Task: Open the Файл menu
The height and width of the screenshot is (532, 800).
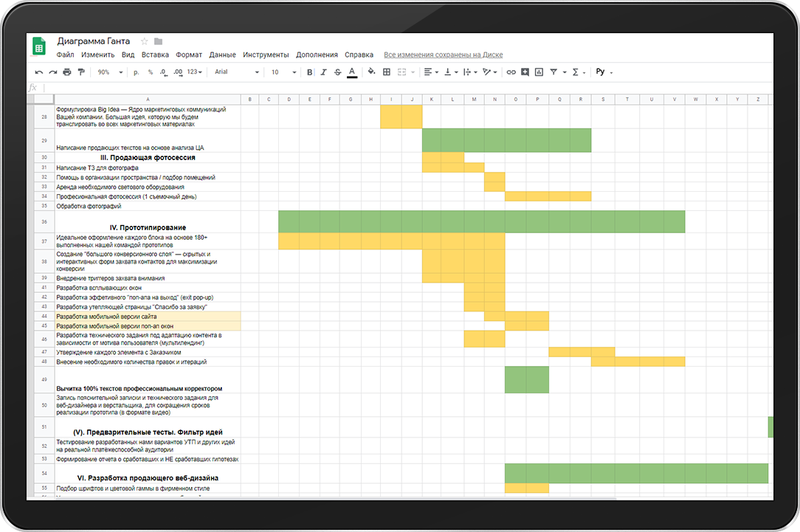Action: point(65,55)
